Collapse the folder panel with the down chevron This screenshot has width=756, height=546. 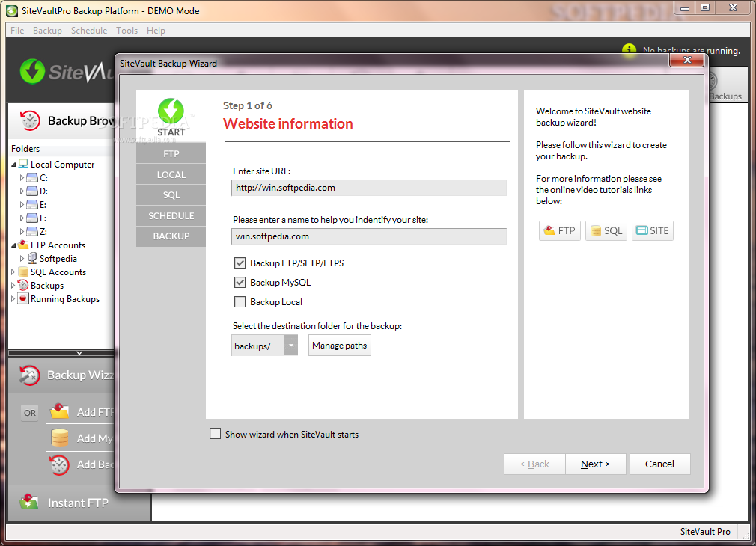[79, 353]
